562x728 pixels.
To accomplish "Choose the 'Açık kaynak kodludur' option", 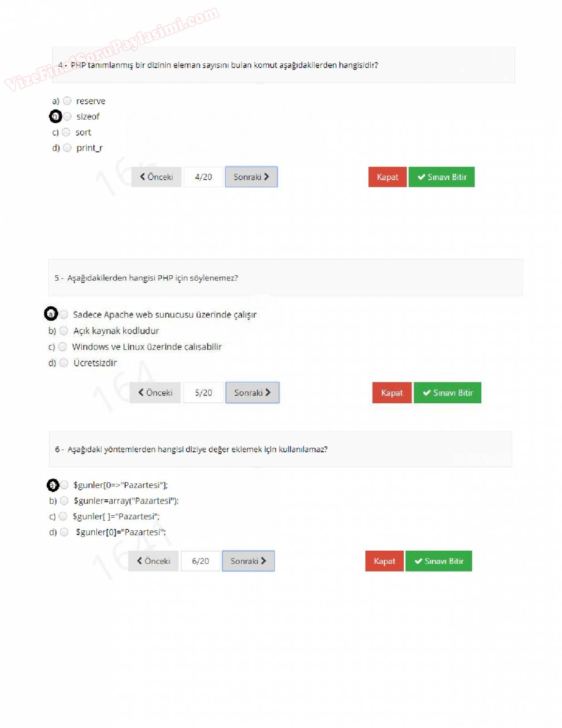I will click(64, 331).
